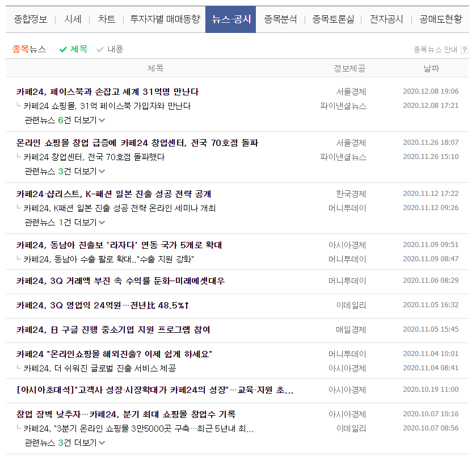Expand 관련뉴스 3건 더보기 under 창업센터 news

[65, 172]
